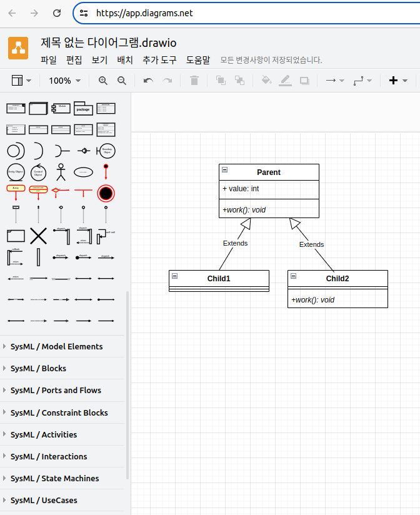Select the actor stick figure shape
The height and width of the screenshot is (515, 420).
[61, 172]
